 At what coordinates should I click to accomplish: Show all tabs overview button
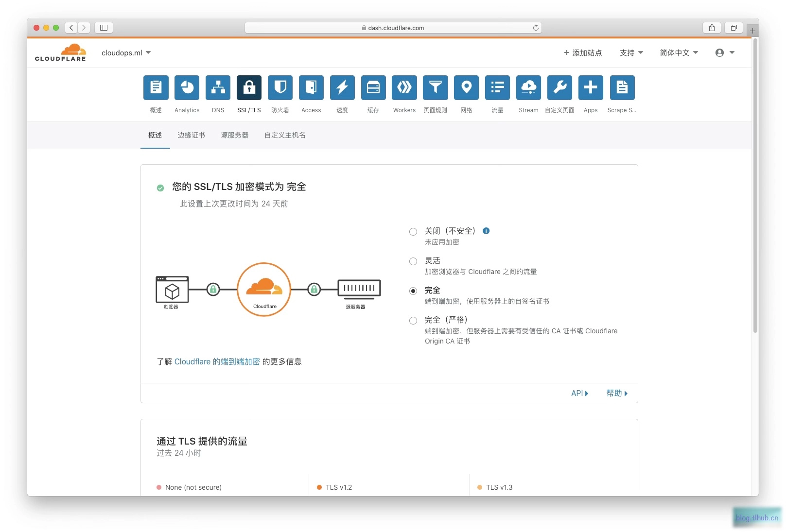(x=734, y=28)
